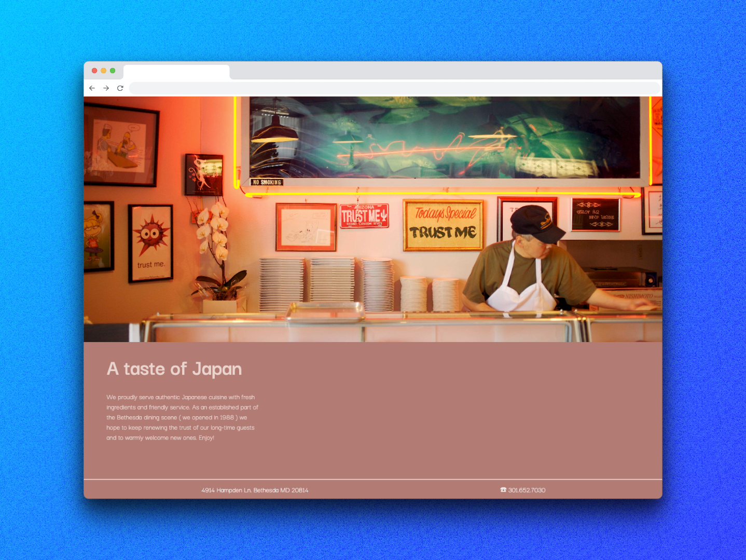The height and width of the screenshot is (560, 746).
Task: Close the browser window with the red button
Action: point(94,71)
